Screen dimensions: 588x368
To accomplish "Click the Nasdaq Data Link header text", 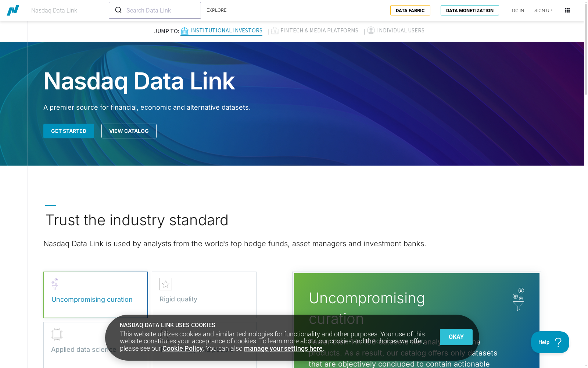I will (x=54, y=10).
